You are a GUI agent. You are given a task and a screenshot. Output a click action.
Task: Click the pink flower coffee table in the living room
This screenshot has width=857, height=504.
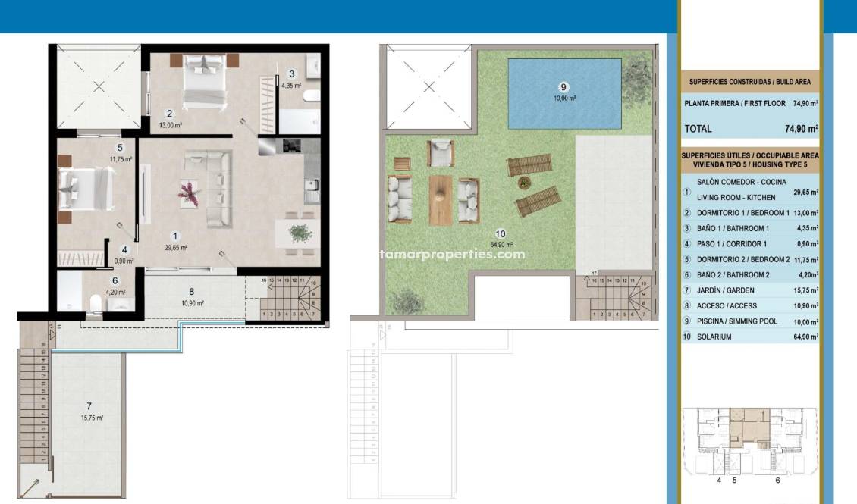coord(189,194)
